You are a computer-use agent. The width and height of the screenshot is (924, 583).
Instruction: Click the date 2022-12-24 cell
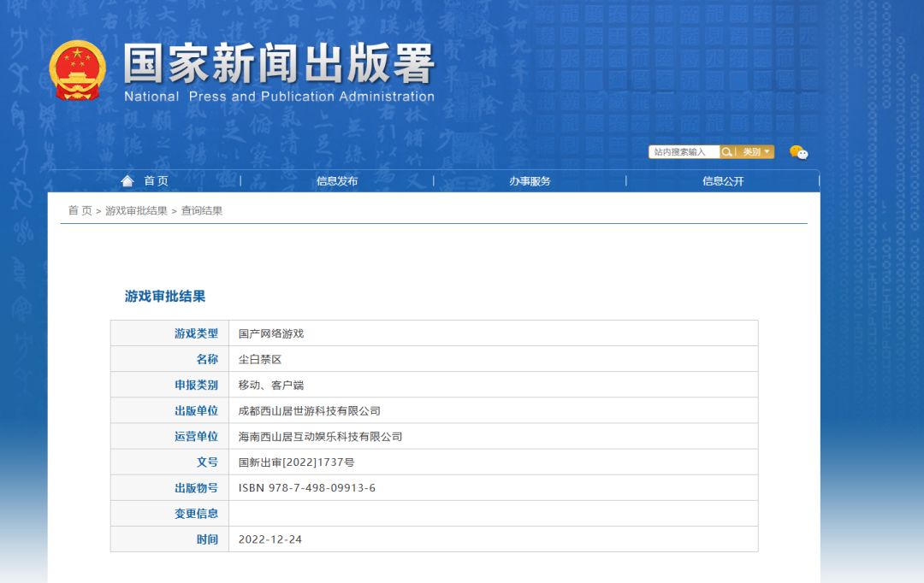pyautogui.click(x=270, y=539)
